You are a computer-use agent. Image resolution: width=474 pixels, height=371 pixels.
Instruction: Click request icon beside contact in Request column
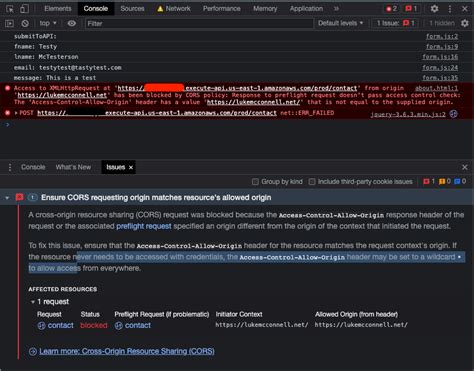click(x=41, y=326)
